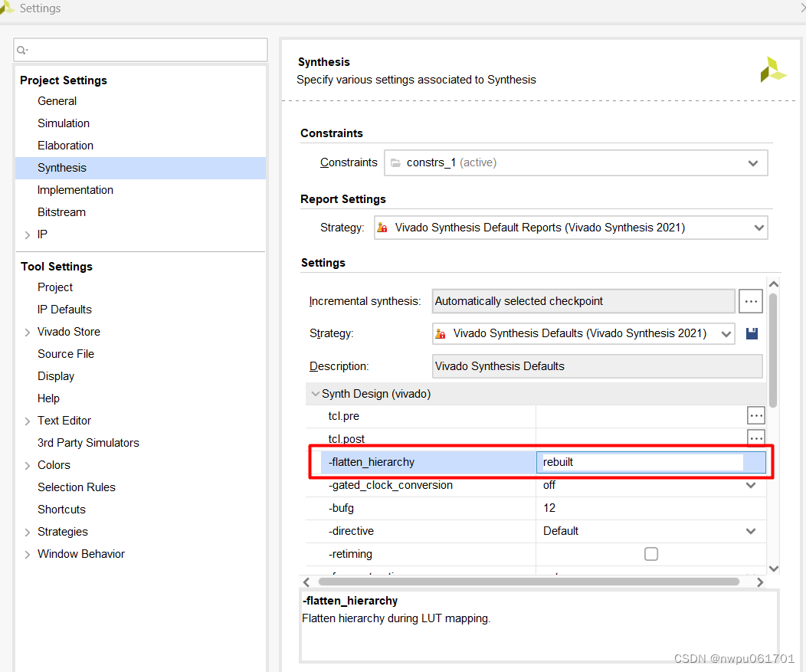The height and width of the screenshot is (672, 806).
Task: Select the -retiming row label
Action: pyautogui.click(x=350, y=554)
